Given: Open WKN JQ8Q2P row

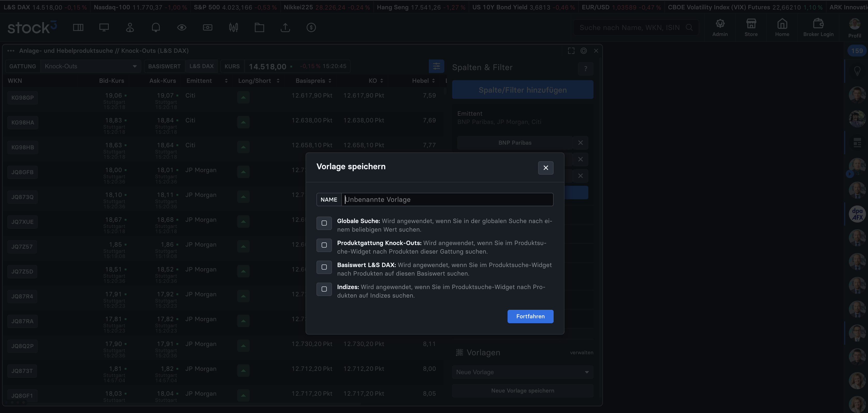Looking at the screenshot, I should coord(23,346).
